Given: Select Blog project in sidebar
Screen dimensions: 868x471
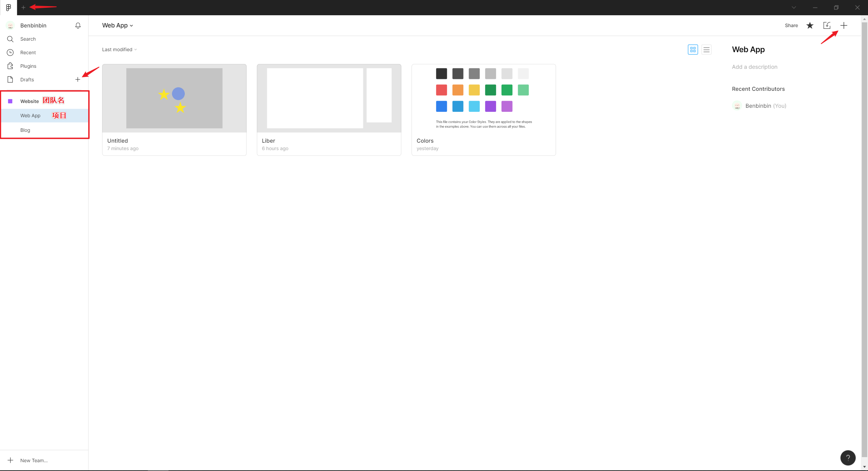Looking at the screenshot, I should 25,130.
